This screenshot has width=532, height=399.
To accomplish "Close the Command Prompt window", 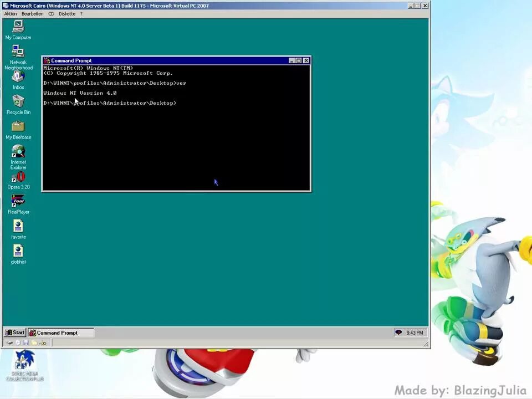I will pos(306,61).
